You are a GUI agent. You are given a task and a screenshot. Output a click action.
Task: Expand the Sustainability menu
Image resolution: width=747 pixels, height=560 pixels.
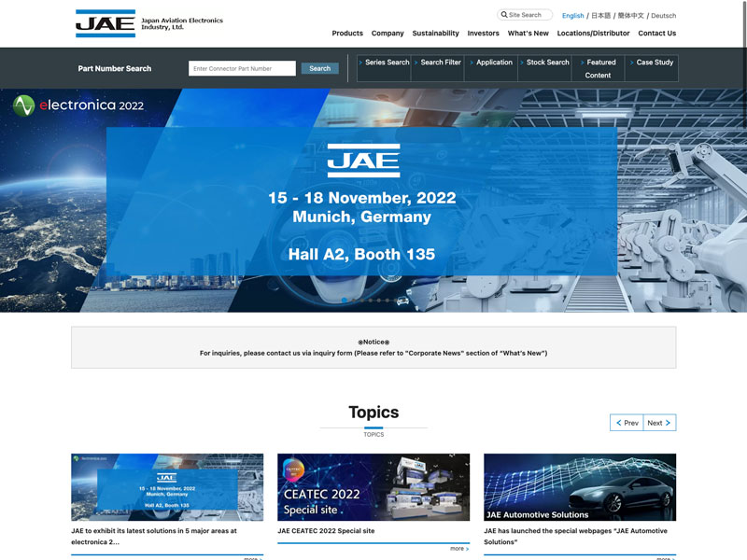coord(436,34)
